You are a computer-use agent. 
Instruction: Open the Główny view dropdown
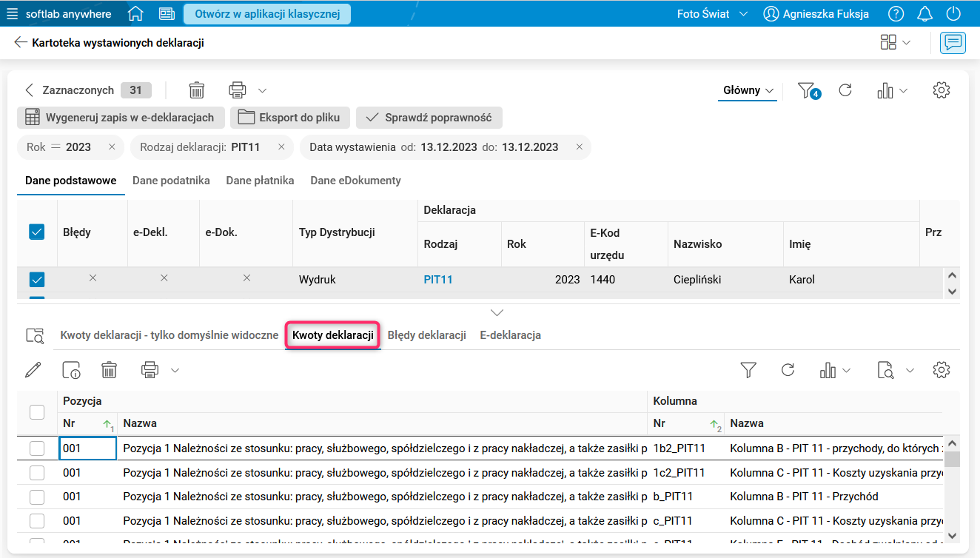pos(749,90)
